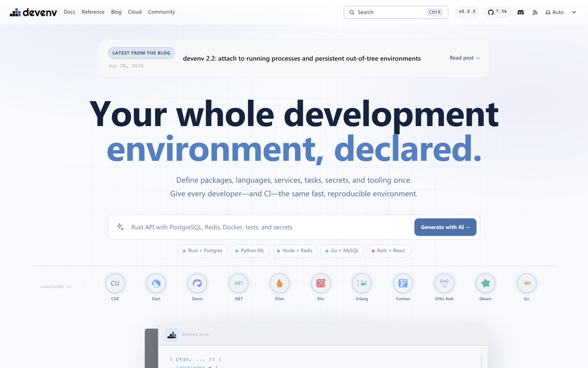
Task: Choose the Rails + React preset
Action: [x=388, y=251]
